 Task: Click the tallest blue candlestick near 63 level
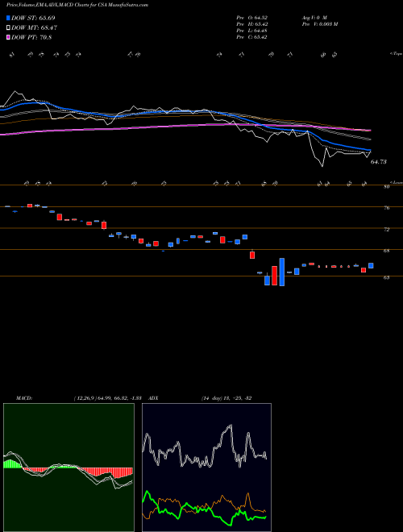coord(282,272)
